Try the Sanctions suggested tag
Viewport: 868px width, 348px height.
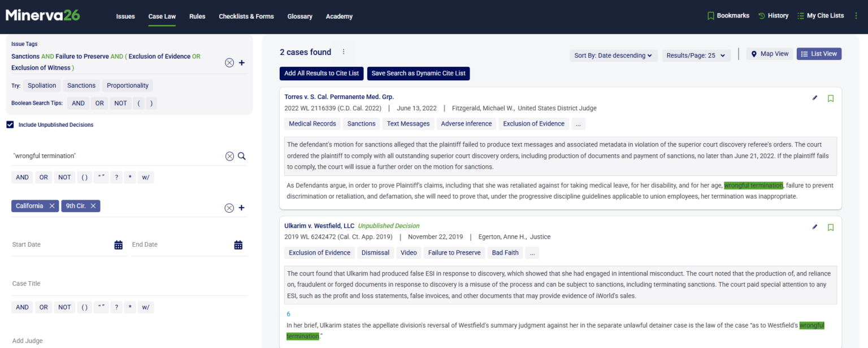coord(81,85)
